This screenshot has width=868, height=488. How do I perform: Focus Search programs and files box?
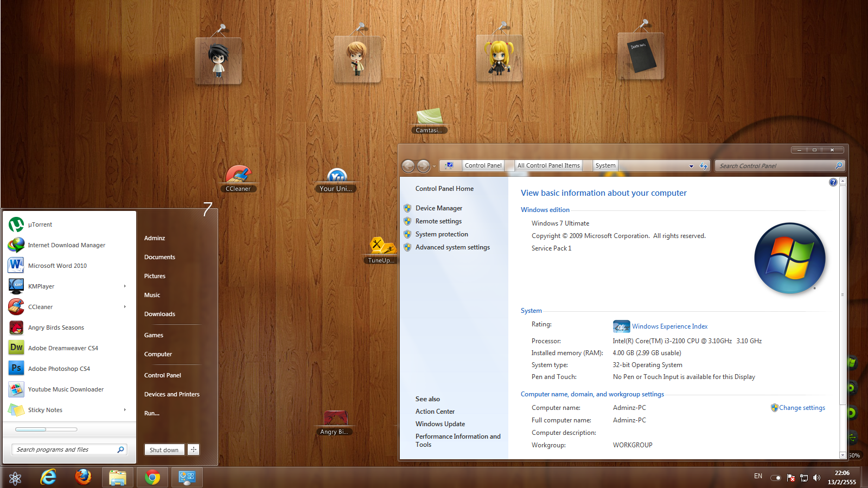(69, 450)
